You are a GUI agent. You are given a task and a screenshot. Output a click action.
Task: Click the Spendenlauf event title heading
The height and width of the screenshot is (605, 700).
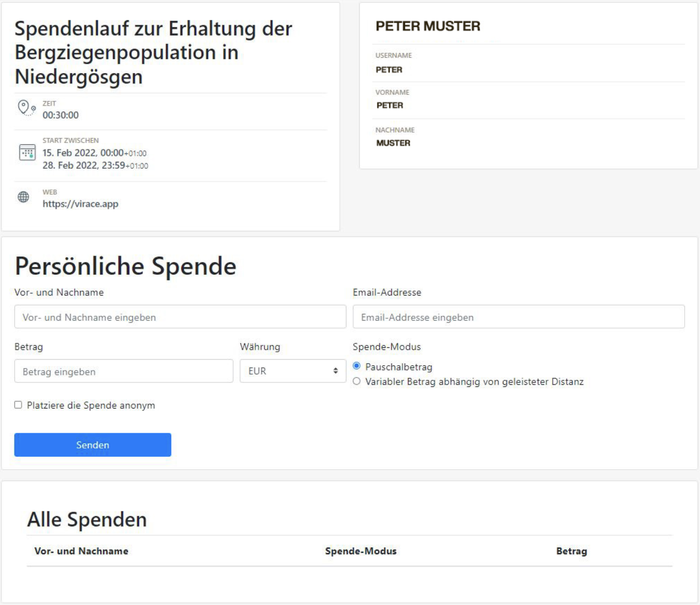pyautogui.click(x=153, y=52)
